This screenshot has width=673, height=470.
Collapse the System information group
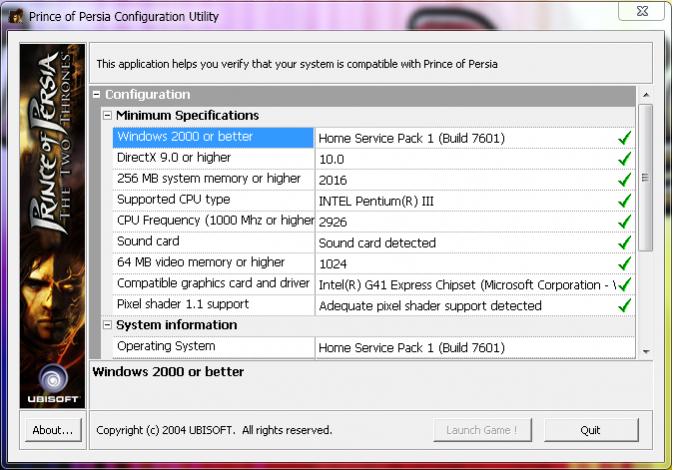(x=107, y=325)
